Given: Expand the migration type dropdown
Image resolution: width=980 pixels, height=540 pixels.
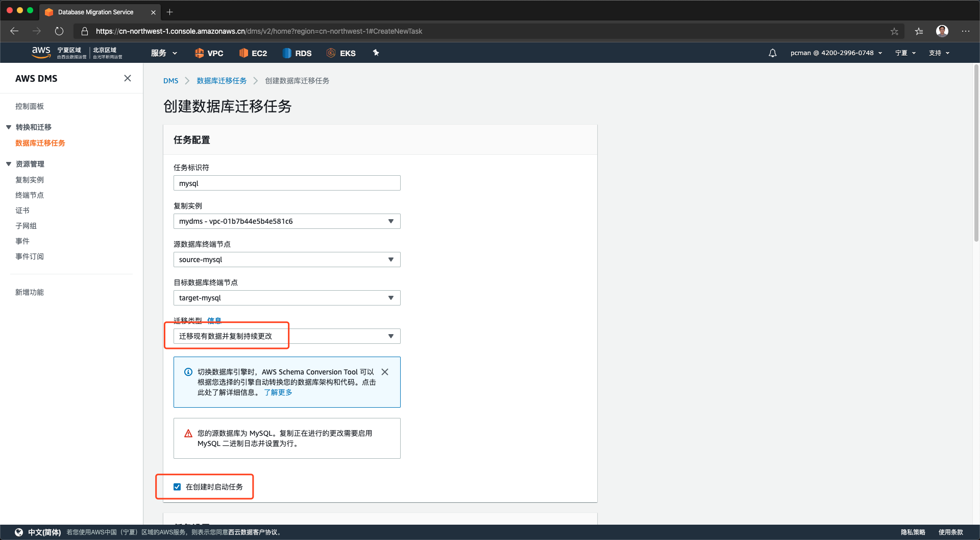Looking at the screenshot, I should coord(287,336).
